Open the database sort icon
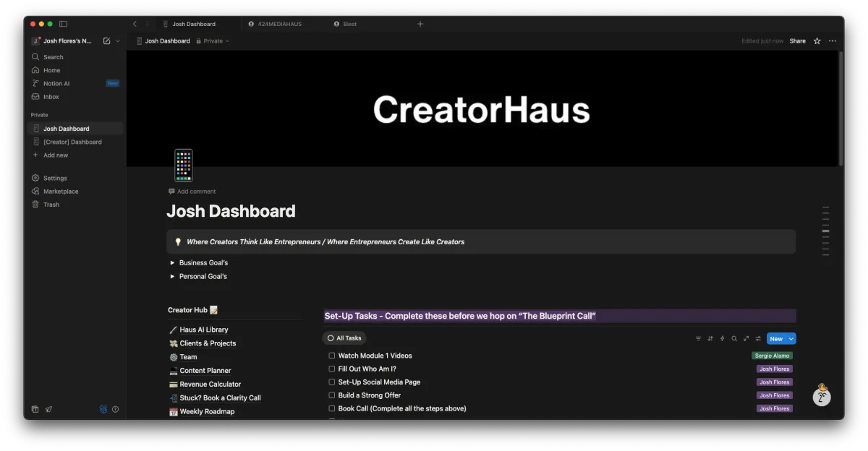The height and width of the screenshot is (451, 868). point(710,338)
